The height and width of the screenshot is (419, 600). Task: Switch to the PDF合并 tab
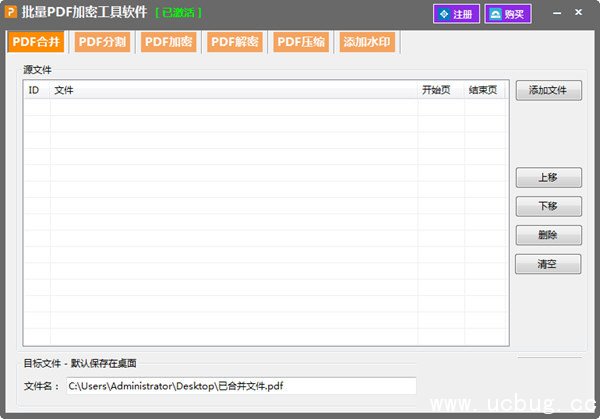pos(36,42)
